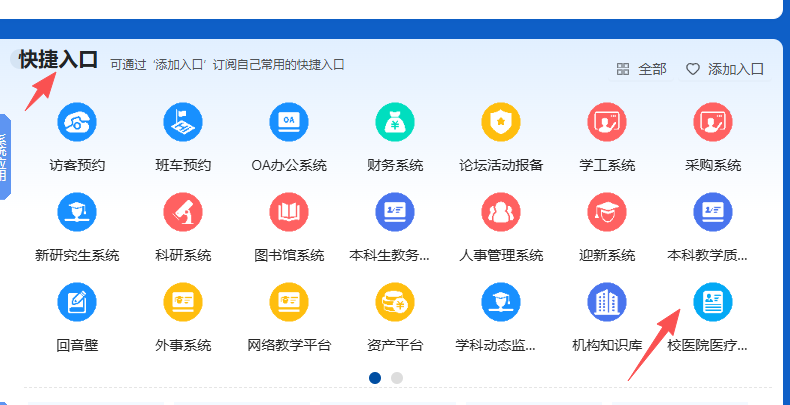Expand the side tab on left edge
Screen dimensions: 790x405
click(4, 157)
